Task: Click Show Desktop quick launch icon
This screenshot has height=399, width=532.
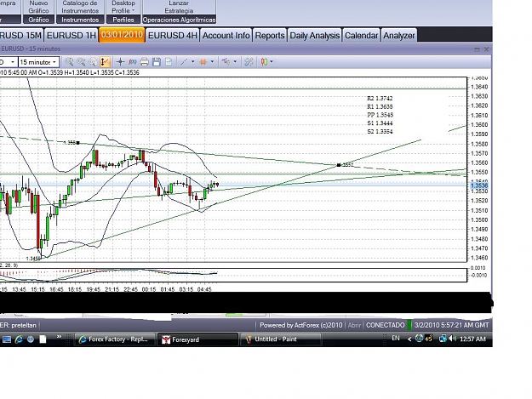Action: (x=7, y=339)
